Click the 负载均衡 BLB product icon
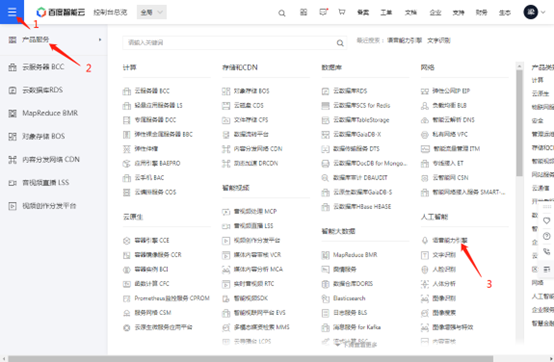The width and height of the screenshot is (554, 362). click(425, 105)
